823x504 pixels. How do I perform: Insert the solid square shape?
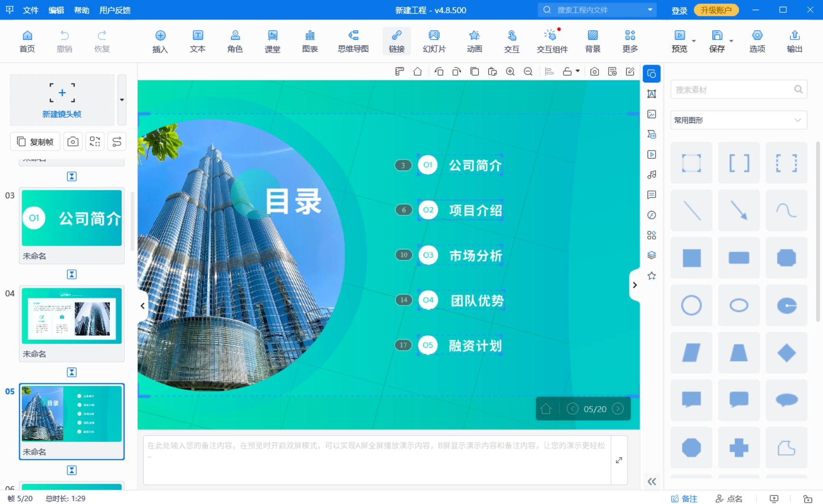point(691,258)
